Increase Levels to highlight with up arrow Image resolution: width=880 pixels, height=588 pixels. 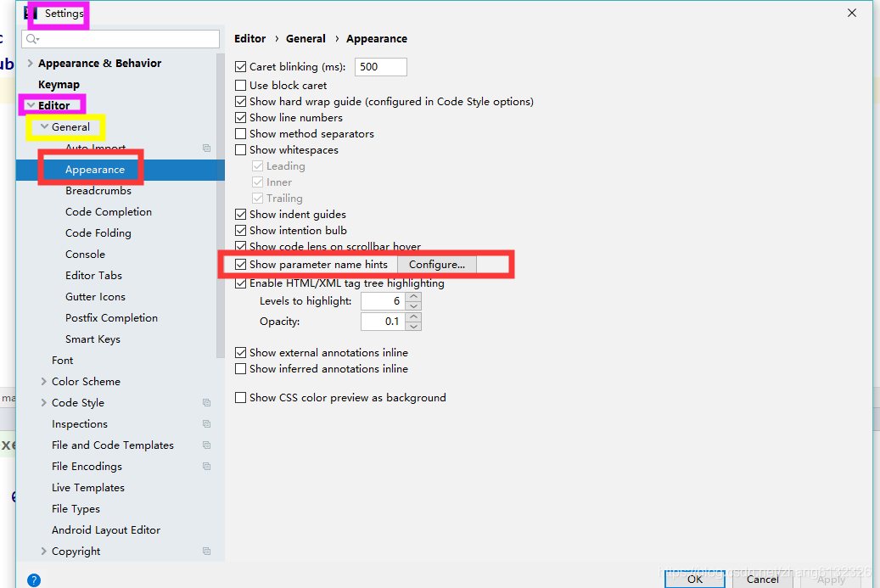[413, 297]
